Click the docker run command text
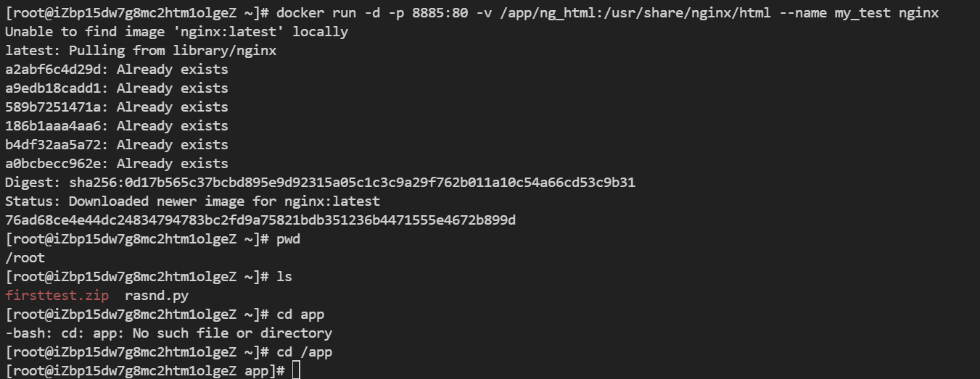 coord(608,12)
